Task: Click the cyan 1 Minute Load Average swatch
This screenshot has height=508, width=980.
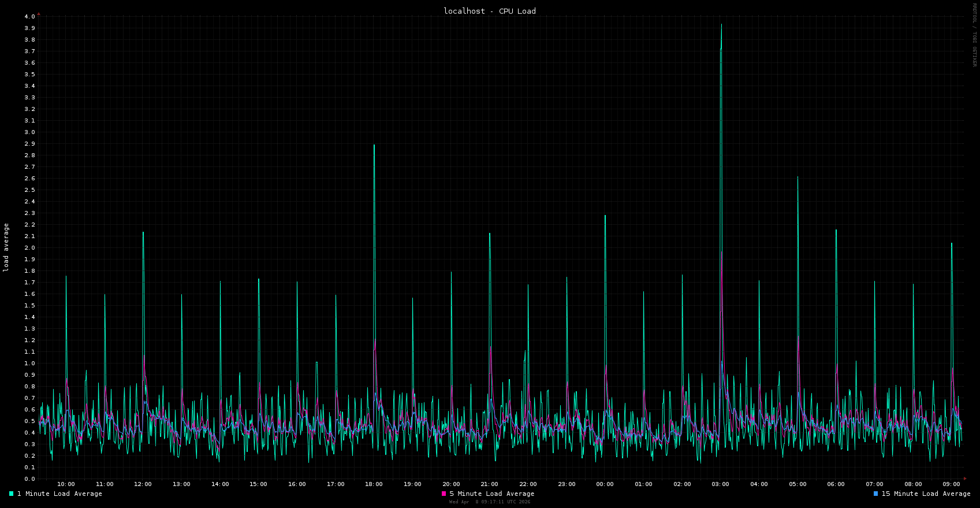Action: click(x=11, y=494)
